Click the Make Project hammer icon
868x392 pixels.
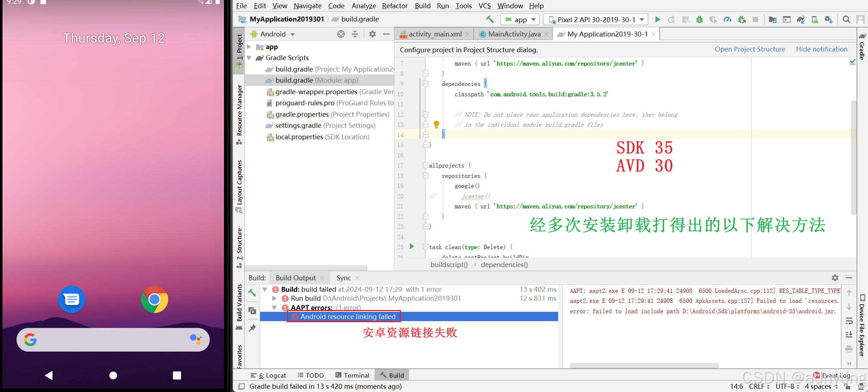pyautogui.click(x=489, y=19)
